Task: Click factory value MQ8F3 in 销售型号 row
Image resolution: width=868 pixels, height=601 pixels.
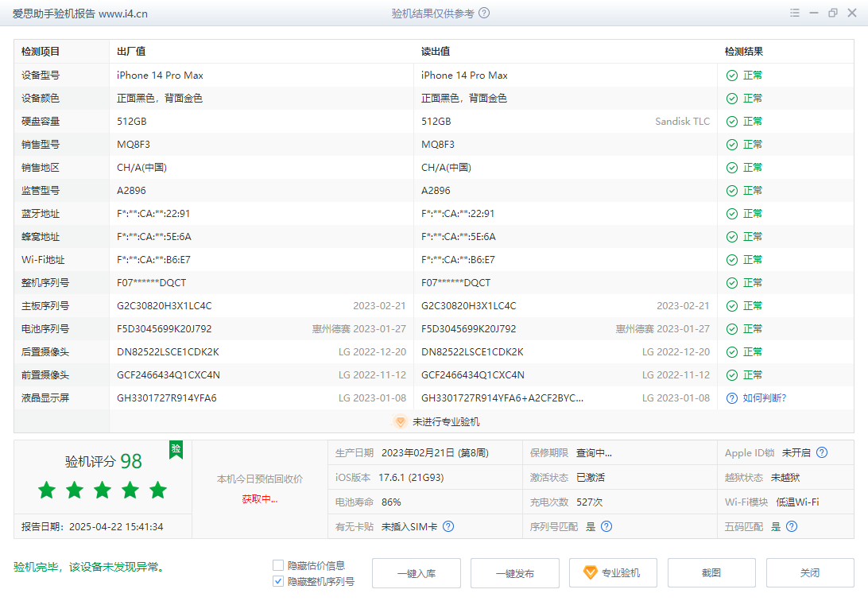Action: [x=134, y=145]
